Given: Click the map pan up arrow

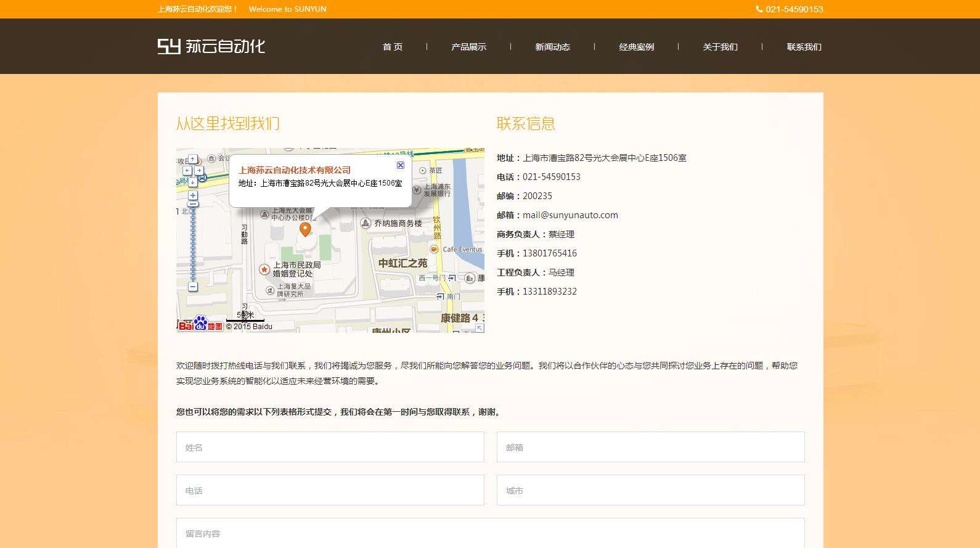Looking at the screenshot, I should click(192, 159).
